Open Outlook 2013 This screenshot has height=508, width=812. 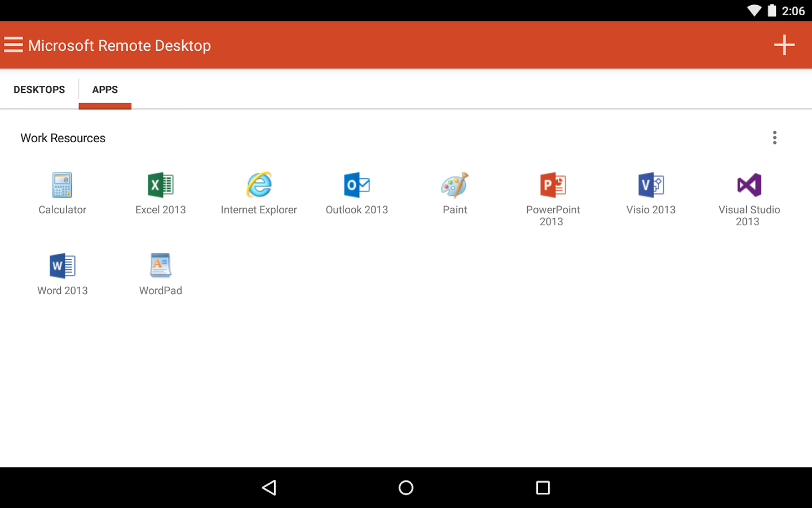(356, 192)
